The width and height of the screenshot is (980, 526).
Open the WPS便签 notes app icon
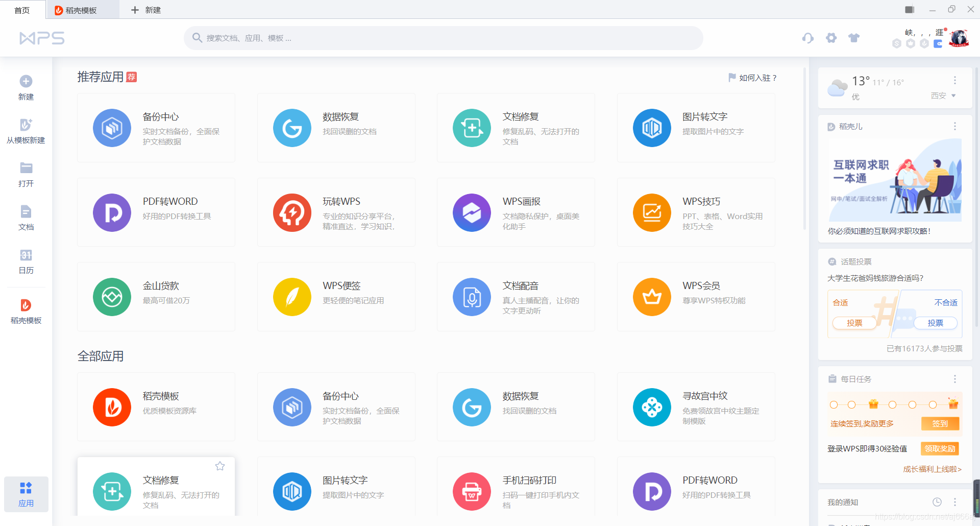coord(292,297)
